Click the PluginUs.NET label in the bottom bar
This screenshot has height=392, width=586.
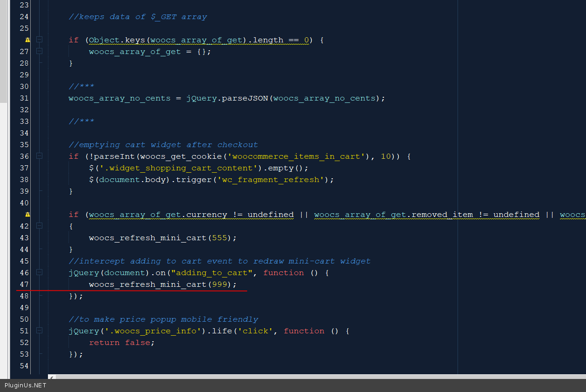[x=26, y=385]
